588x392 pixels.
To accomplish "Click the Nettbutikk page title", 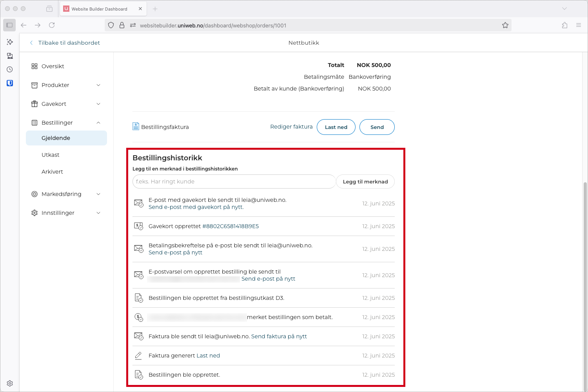I will click(304, 43).
